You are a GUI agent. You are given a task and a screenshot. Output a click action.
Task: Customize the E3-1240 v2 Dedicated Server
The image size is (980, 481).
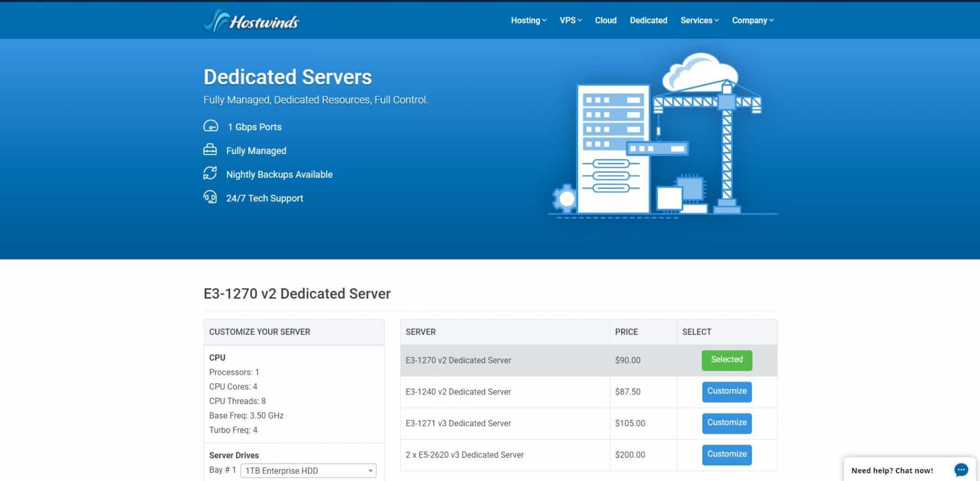(x=727, y=392)
